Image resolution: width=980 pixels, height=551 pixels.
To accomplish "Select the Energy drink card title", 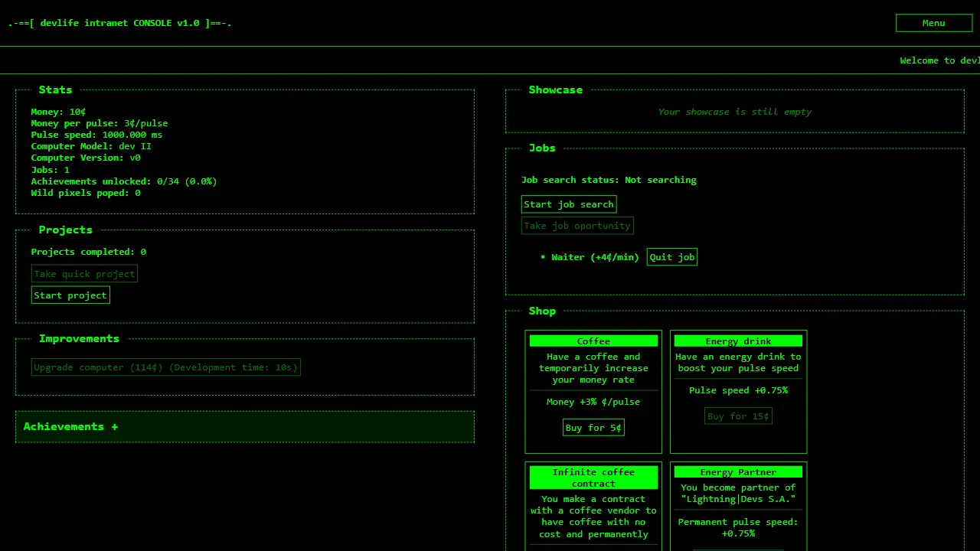I will (x=738, y=341).
